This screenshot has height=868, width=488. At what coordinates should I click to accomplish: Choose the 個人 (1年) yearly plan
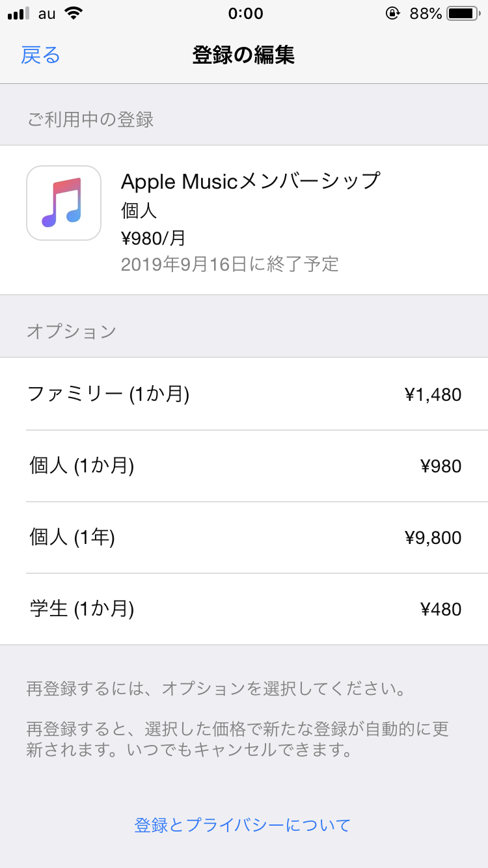[x=72, y=537]
